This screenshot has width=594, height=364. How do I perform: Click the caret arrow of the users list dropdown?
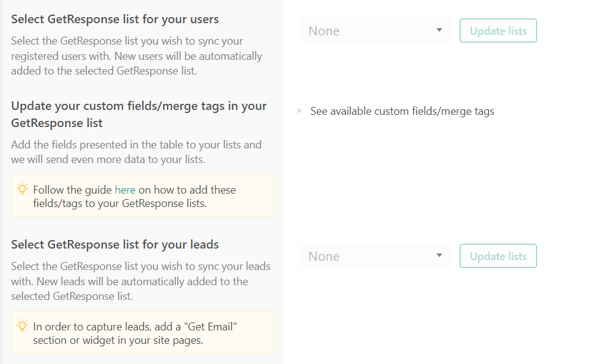(x=439, y=30)
